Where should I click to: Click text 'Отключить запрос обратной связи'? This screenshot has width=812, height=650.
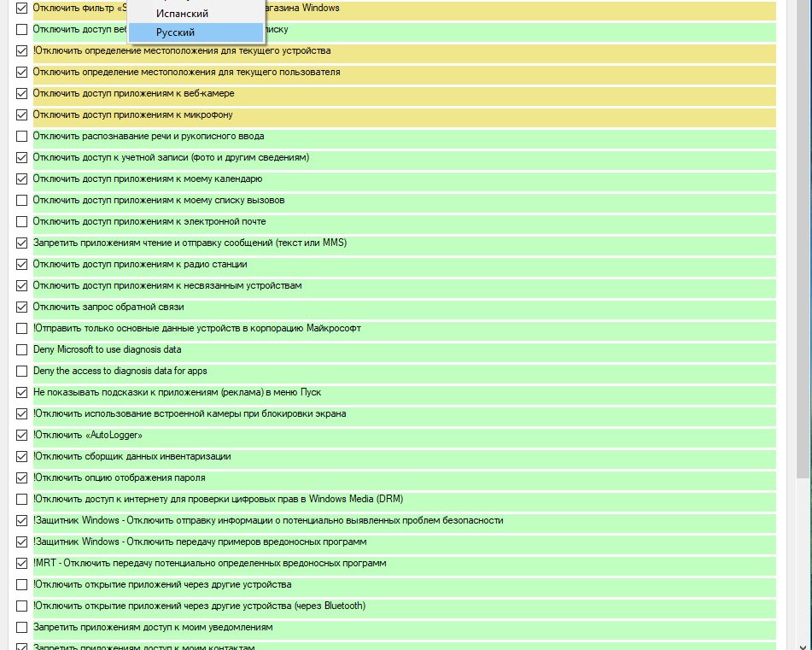point(108,307)
